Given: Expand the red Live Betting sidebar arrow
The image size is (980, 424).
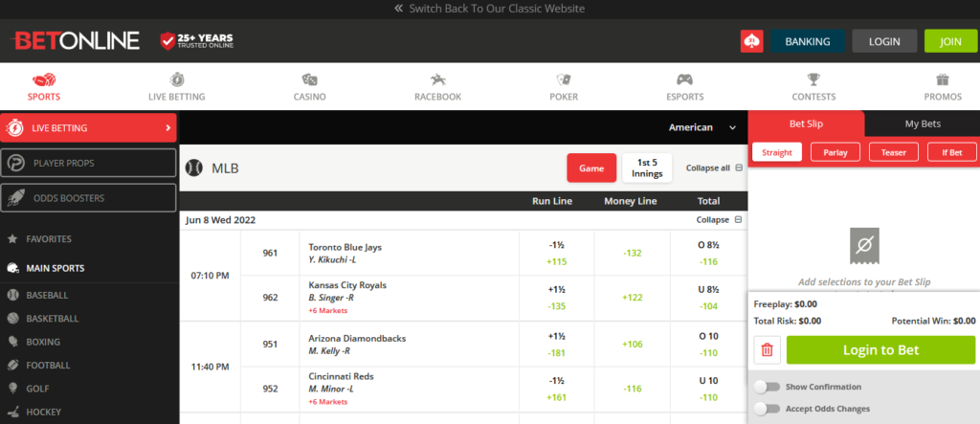Looking at the screenshot, I should pos(167,128).
